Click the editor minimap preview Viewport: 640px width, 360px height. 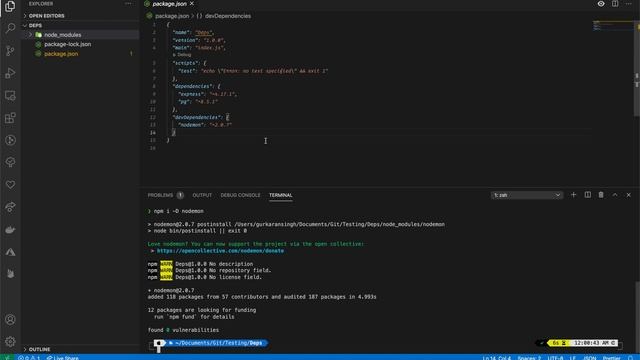(x=612, y=25)
